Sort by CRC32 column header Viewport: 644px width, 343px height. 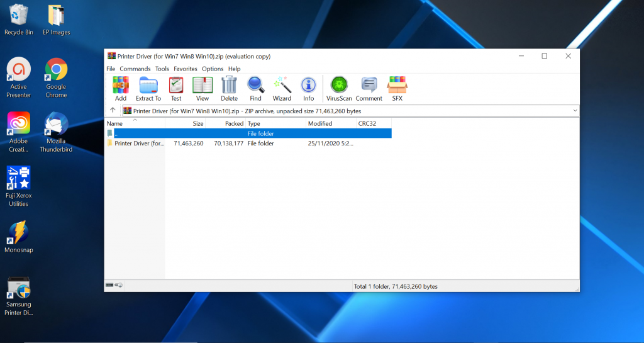click(x=374, y=123)
